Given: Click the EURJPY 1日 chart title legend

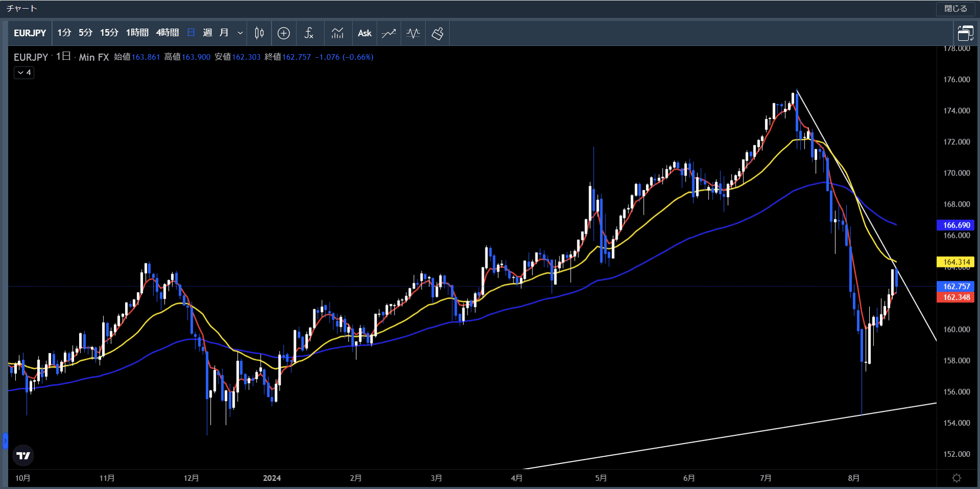Looking at the screenshot, I should pos(61,57).
